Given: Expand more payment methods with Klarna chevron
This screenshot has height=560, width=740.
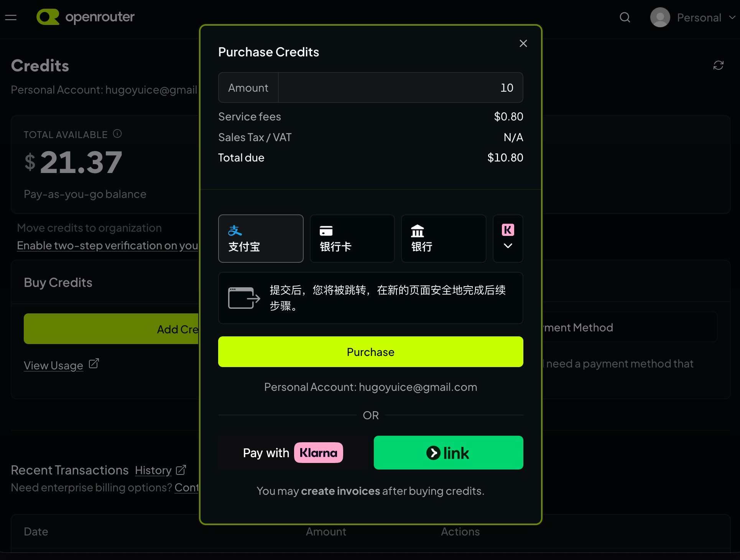Looking at the screenshot, I should 508,239.
